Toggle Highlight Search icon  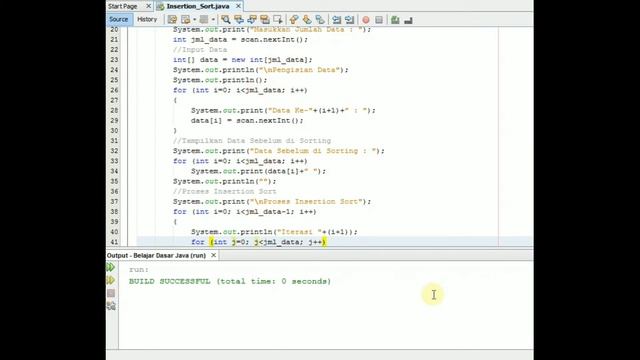click(x=265, y=20)
